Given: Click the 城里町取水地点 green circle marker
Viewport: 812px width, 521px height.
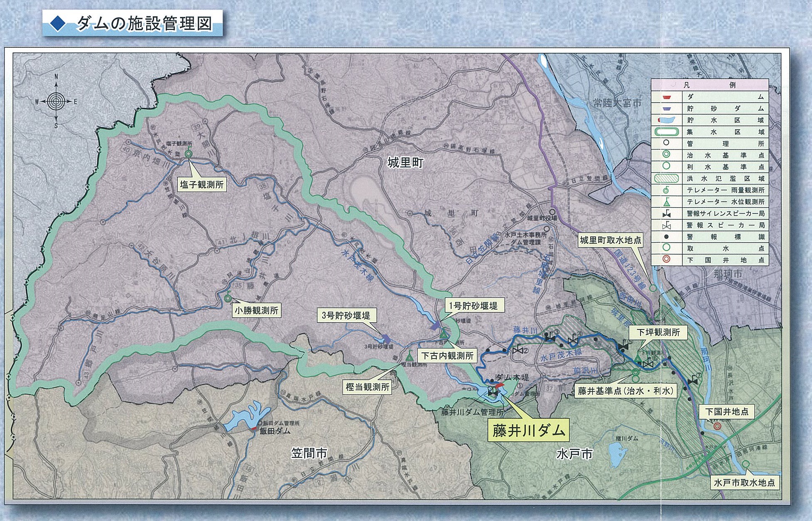Looking at the screenshot, I should click(x=653, y=288).
